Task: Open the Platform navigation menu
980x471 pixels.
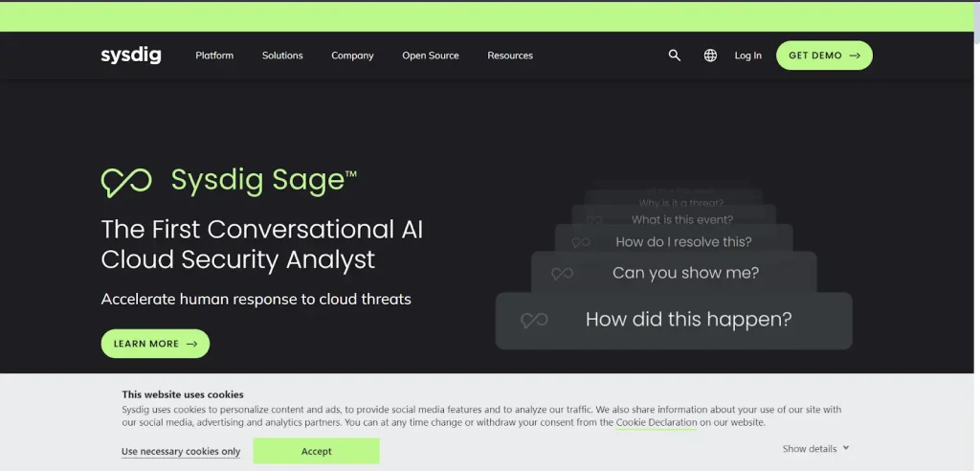Action: [x=214, y=56]
